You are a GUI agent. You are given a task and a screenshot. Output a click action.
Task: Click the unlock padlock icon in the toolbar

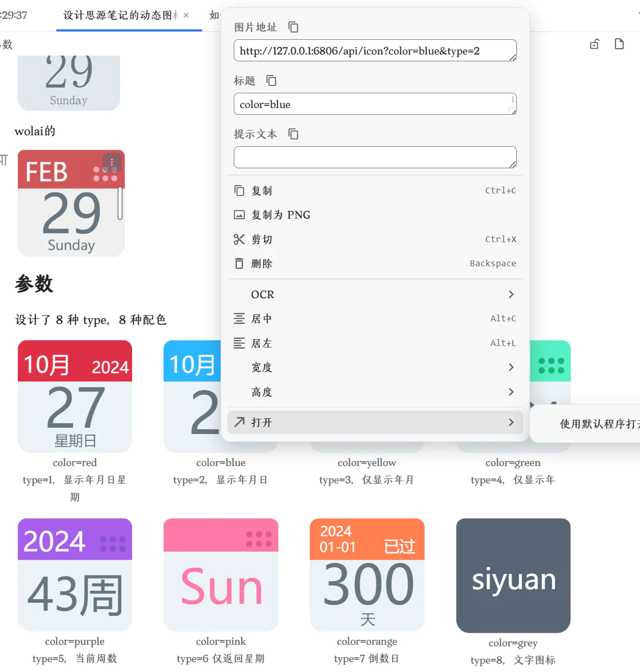(594, 44)
